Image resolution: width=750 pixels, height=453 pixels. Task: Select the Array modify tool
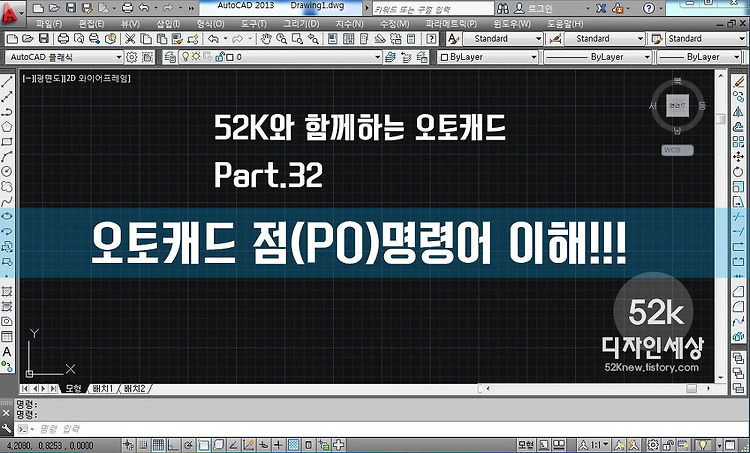click(739, 142)
